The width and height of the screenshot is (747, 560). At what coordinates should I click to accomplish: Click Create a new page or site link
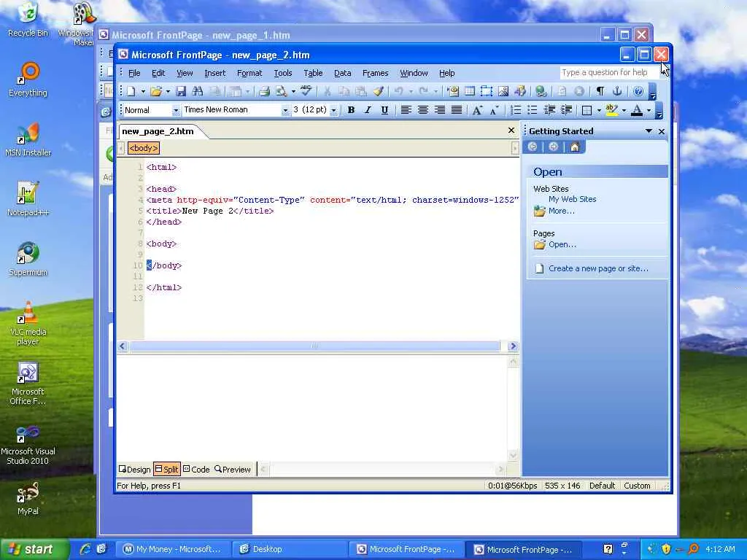598,268
